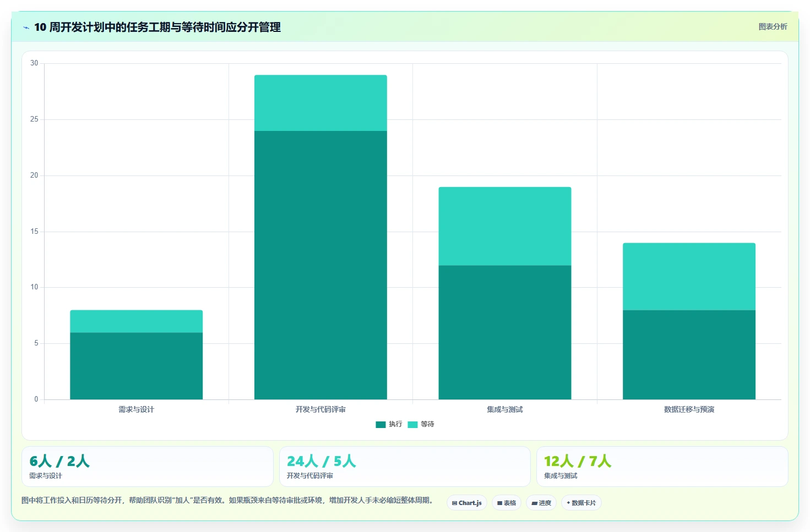Toggle the 等待 legend item
This screenshot has width=810, height=532.
point(421,424)
